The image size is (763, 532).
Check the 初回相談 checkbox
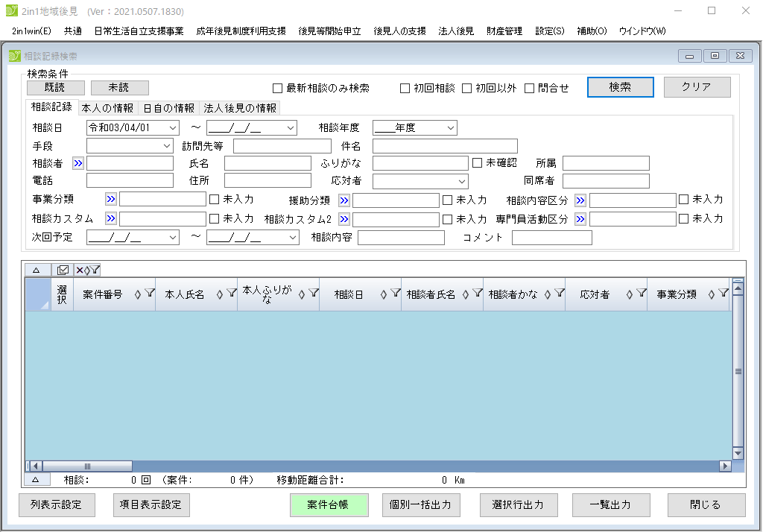405,88
